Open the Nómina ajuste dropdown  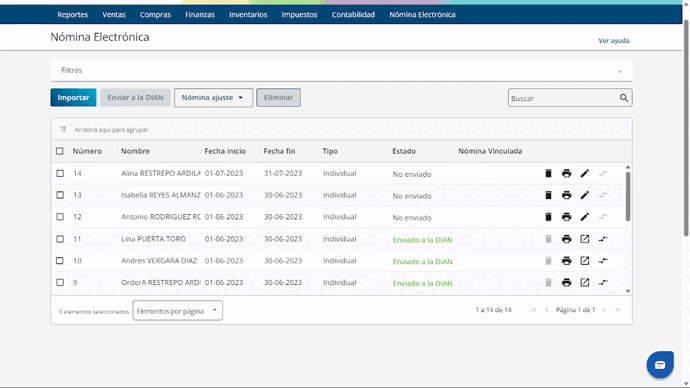coord(213,98)
